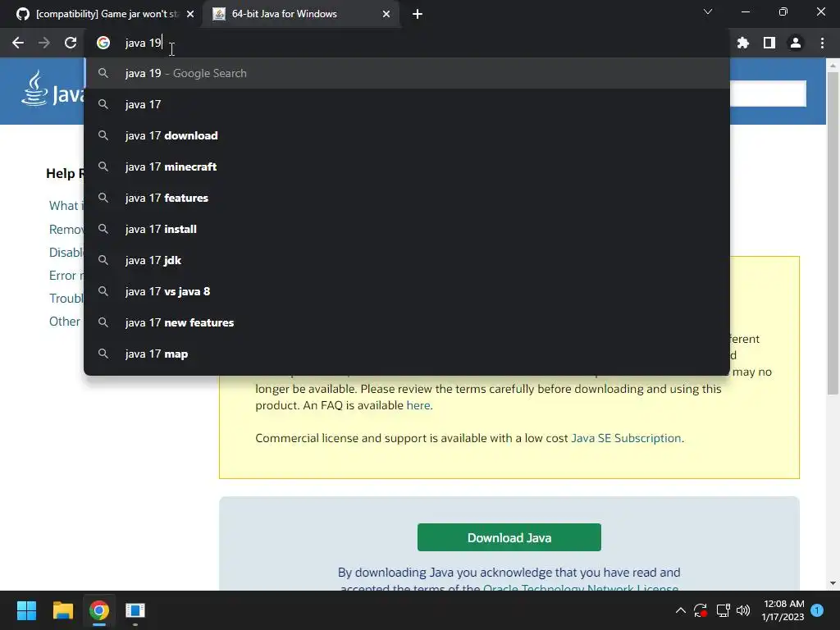Open the FAQ 'here' link
This screenshot has width=840, height=630.
(x=418, y=405)
